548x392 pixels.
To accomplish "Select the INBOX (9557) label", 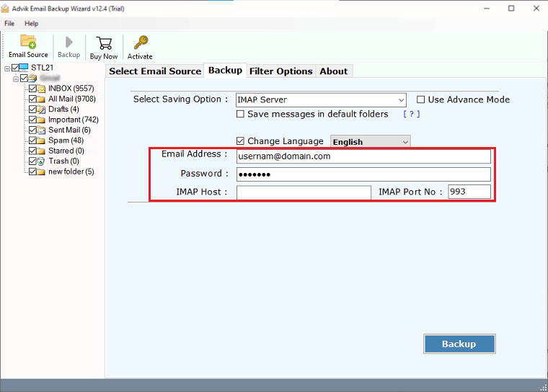I will [71, 89].
